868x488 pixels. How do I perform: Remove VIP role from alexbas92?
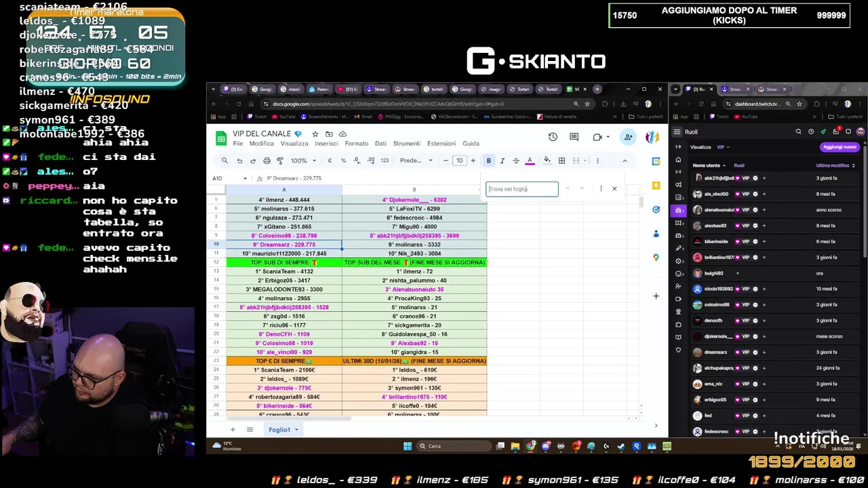755,226
